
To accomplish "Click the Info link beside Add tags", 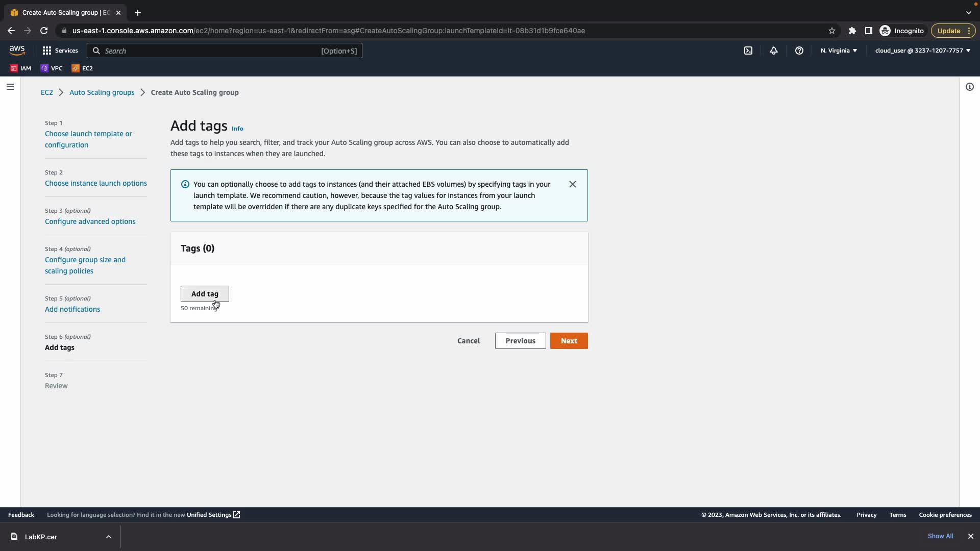I will click(237, 129).
